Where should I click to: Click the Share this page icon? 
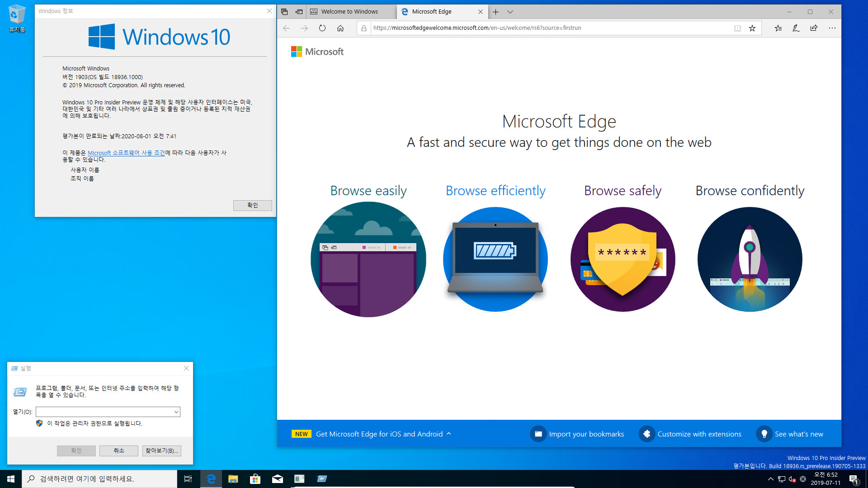814,28
